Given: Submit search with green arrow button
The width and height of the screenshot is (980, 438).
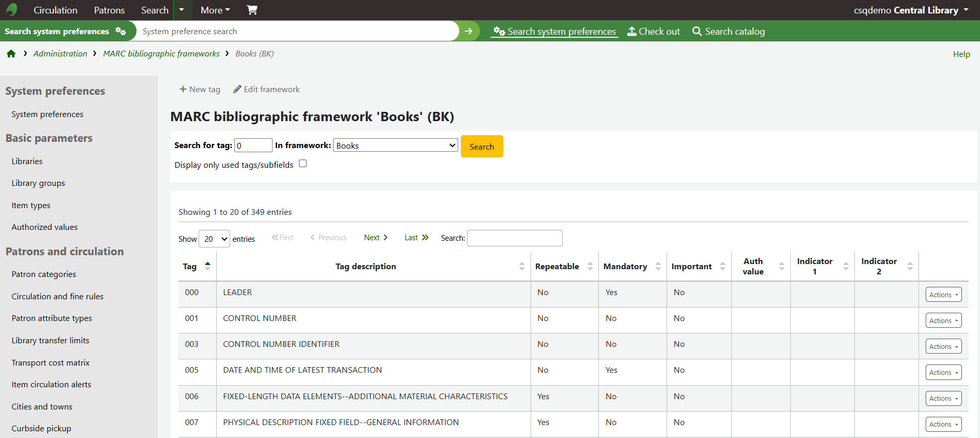Looking at the screenshot, I should [469, 31].
